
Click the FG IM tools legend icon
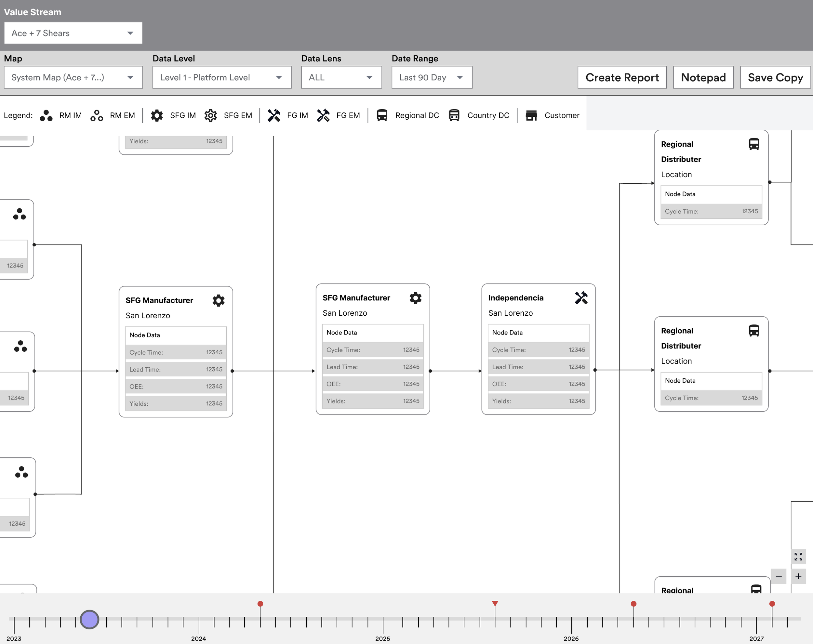[274, 115]
